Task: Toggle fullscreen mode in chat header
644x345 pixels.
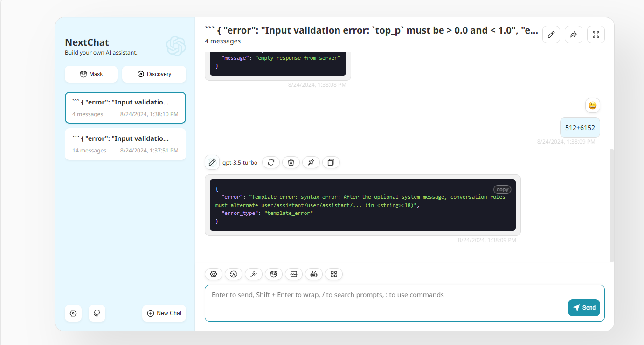Action: (x=596, y=34)
